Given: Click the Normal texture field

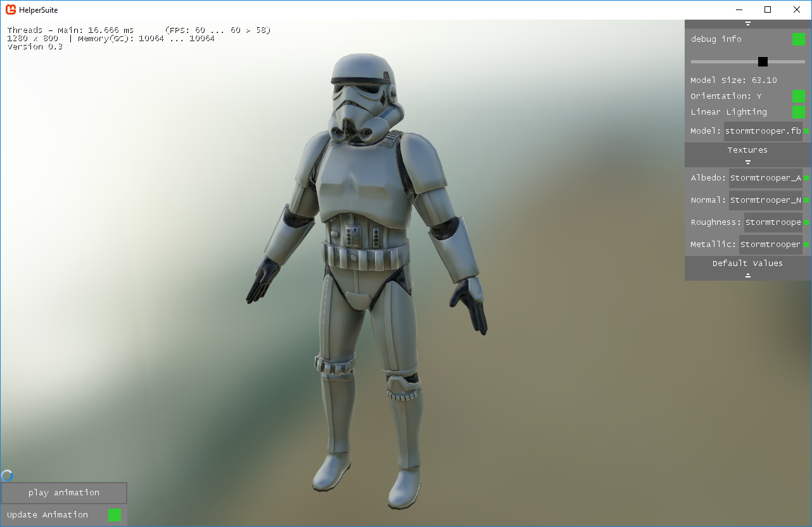Looking at the screenshot, I should [766, 200].
